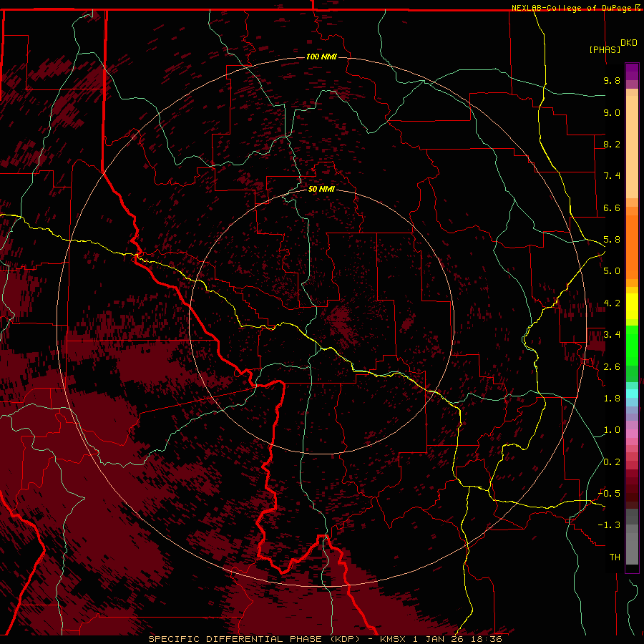Click the 9.8 color scale value
This screenshot has height=644, width=644.
click(x=612, y=80)
